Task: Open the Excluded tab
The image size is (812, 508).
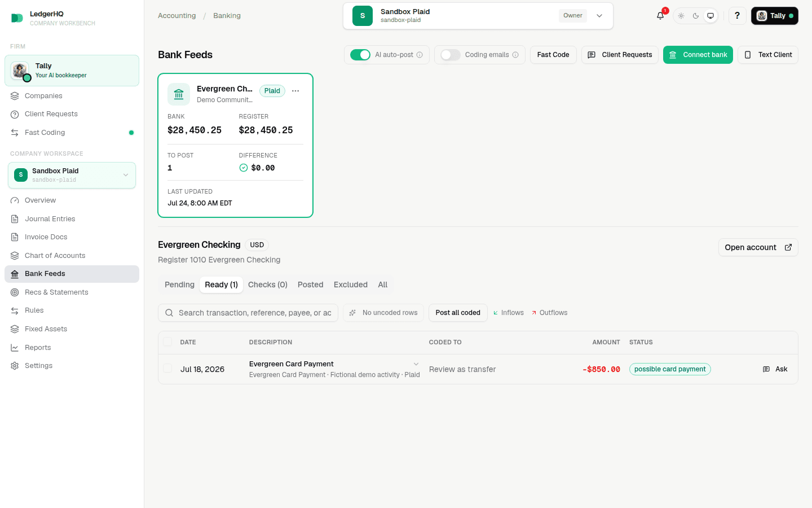Action: click(x=351, y=284)
